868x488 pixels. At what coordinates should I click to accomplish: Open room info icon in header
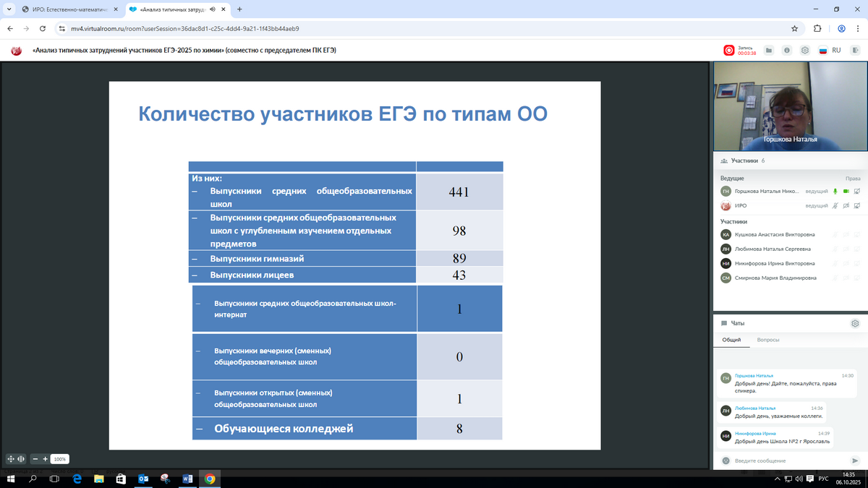point(786,51)
